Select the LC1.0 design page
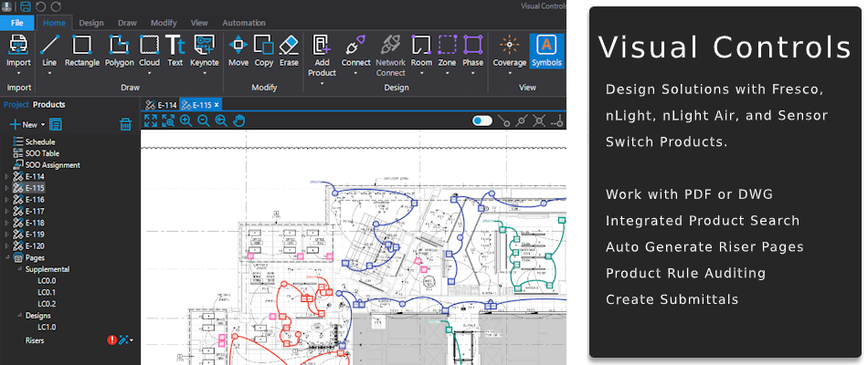The image size is (868, 365). click(x=47, y=328)
